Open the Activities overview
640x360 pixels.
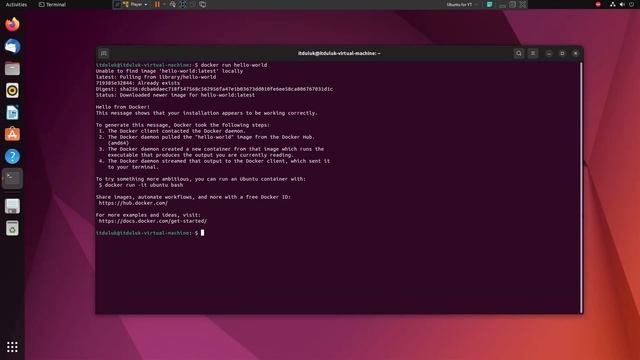click(16, 4)
